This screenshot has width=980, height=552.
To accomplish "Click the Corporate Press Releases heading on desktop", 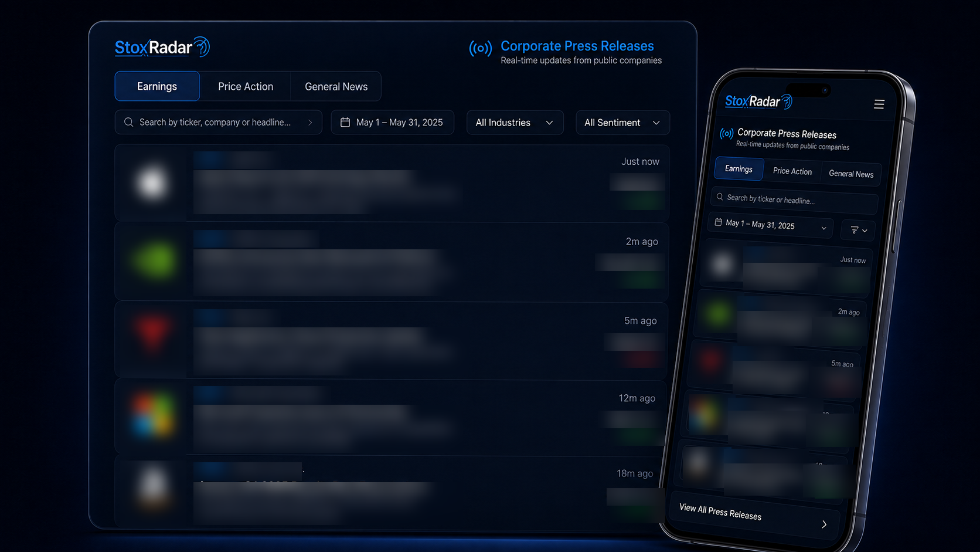I will click(x=577, y=46).
